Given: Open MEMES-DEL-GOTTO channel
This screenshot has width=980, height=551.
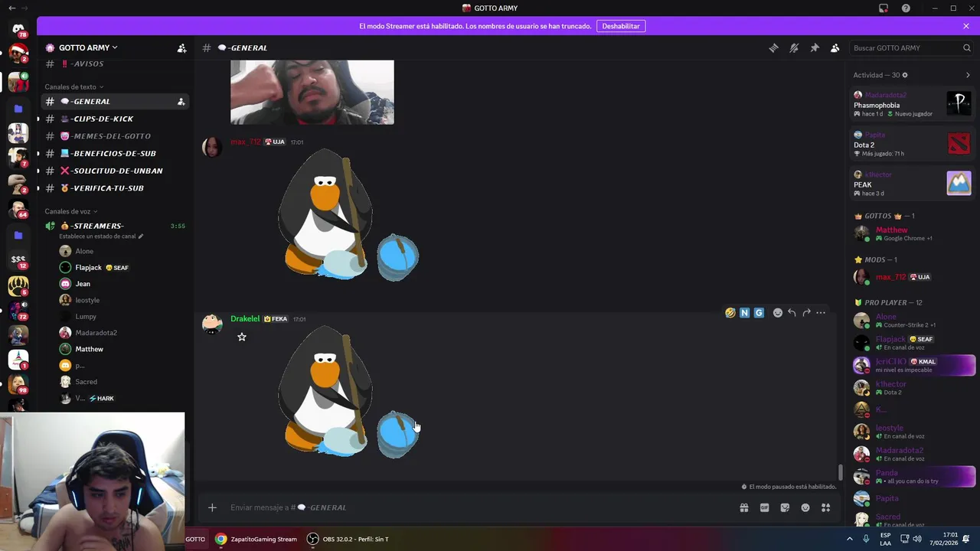Looking at the screenshot, I should pyautogui.click(x=113, y=136).
